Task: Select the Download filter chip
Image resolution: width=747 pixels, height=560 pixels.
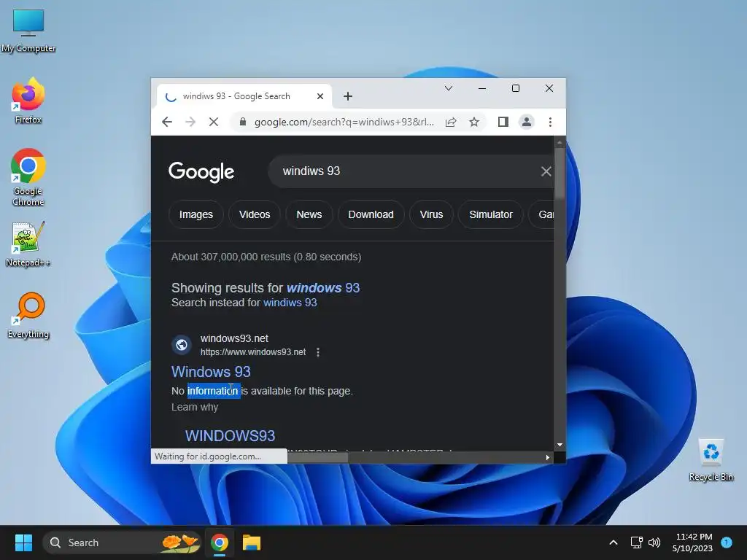Action: point(371,215)
